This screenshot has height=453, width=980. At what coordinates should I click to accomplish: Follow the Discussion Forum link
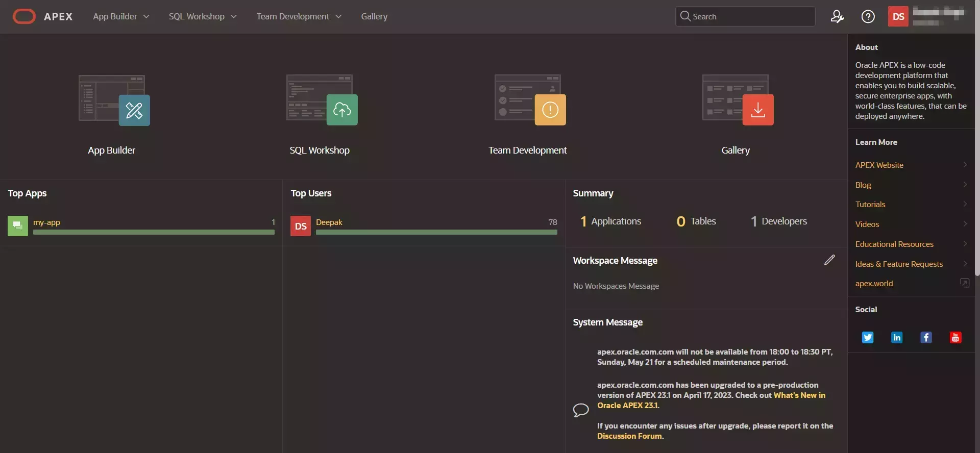pyautogui.click(x=630, y=436)
